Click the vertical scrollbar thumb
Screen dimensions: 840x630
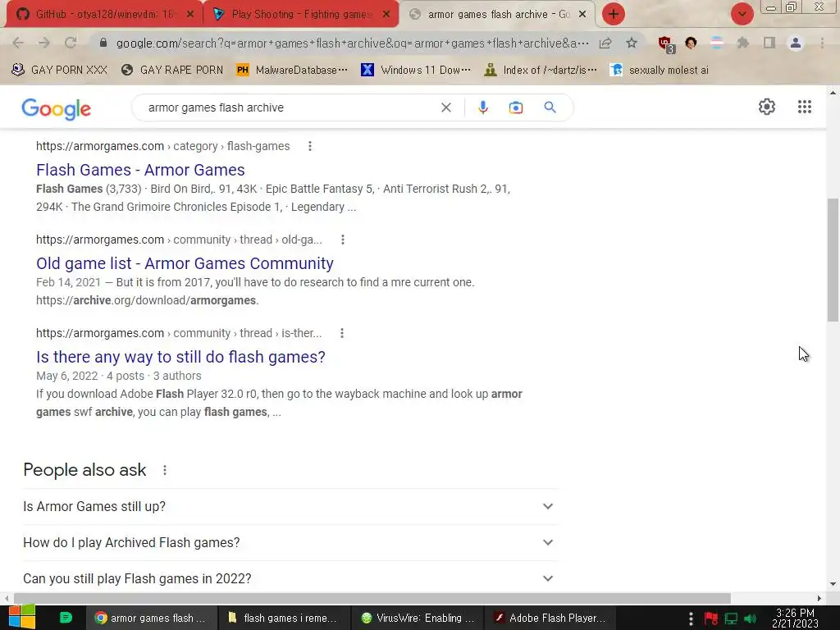[833, 260]
